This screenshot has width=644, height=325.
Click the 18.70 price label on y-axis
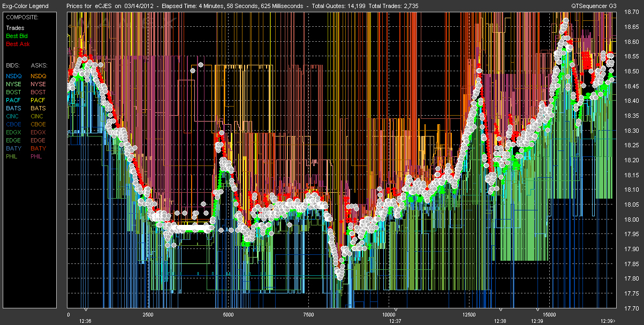[631, 12]
